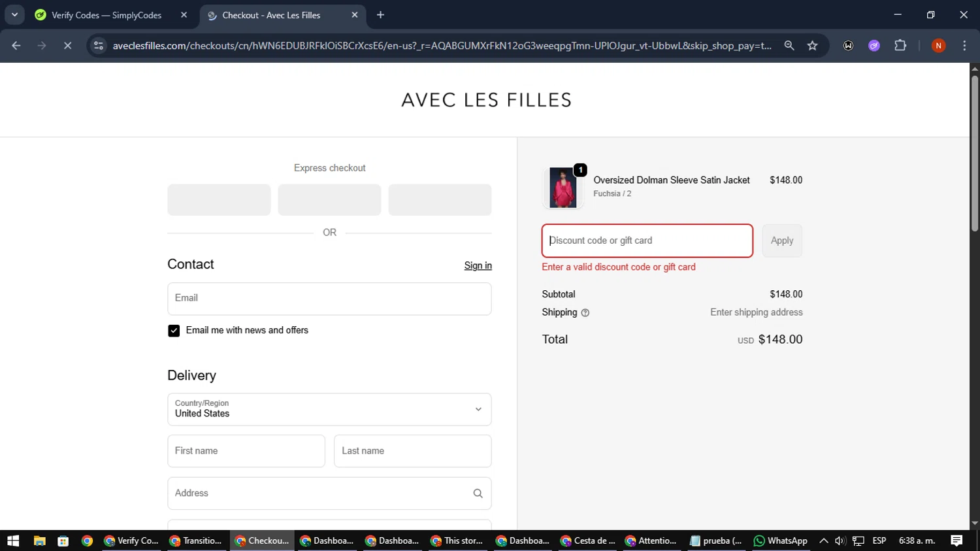Click the Shipping help question mark icon
980x551 pixels.
pyautogui.click(x=585, y=313)
